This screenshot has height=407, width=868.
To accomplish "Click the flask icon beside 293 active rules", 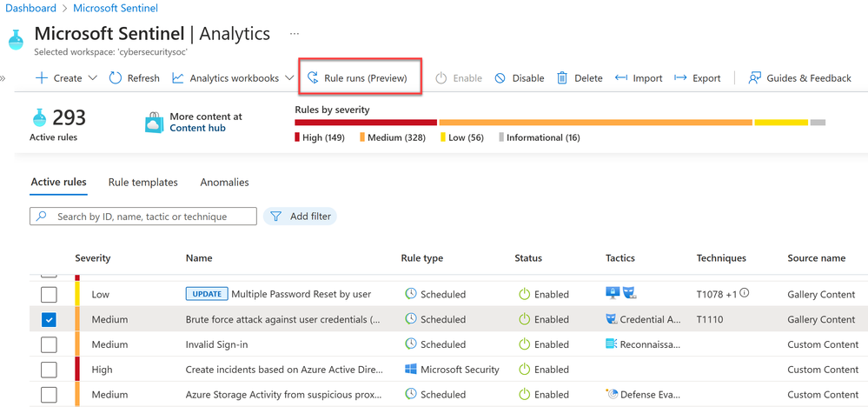I will (39, 117).
